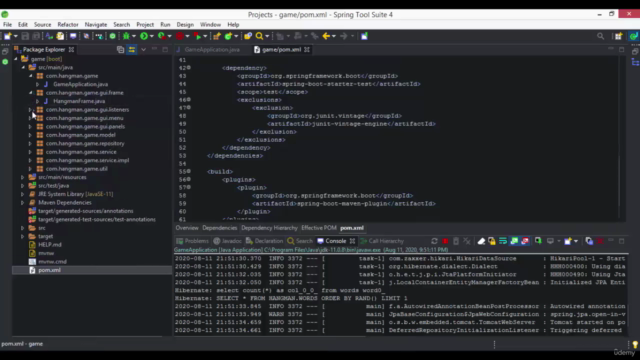The height and width of the screenshot is (360, 640).
Task: Open the Window menu
Action: pos(210,25)
